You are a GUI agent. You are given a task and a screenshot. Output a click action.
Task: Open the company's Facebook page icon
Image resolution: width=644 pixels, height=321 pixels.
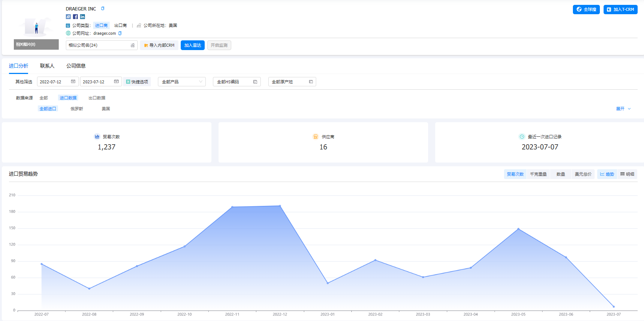pos(76,16)
